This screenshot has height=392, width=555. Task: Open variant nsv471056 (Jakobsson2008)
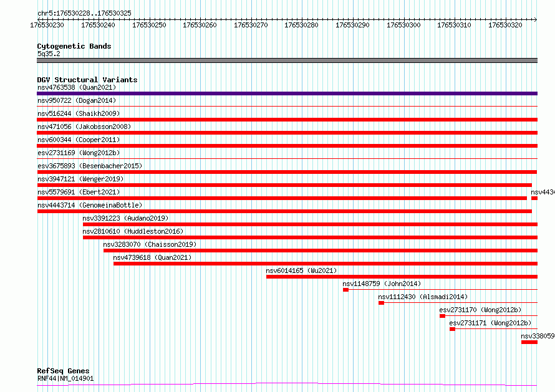84,127
